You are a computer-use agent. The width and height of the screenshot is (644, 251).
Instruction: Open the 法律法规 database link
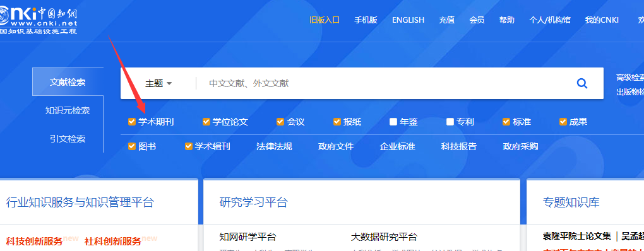(x=274, y=146)
